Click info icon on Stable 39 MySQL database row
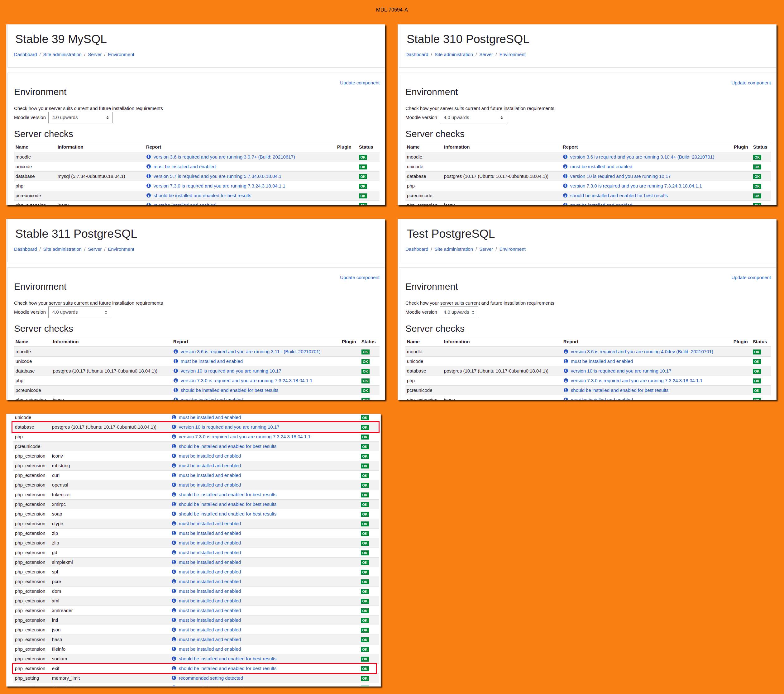Image resolution: width=784 pixels, height=694 pixels. tap(148, 176)
